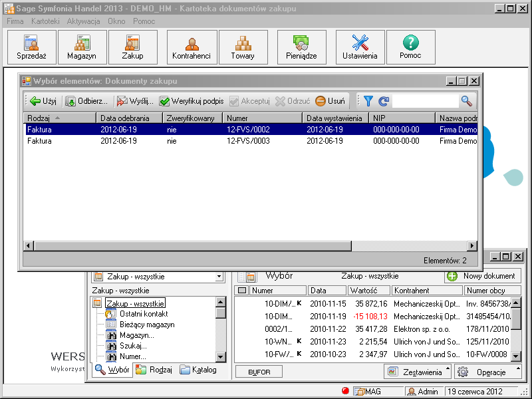Sort by Kontrahent column
Image resolution: width=532 pixels, height=399 pixels.
[x=428, y=291]
